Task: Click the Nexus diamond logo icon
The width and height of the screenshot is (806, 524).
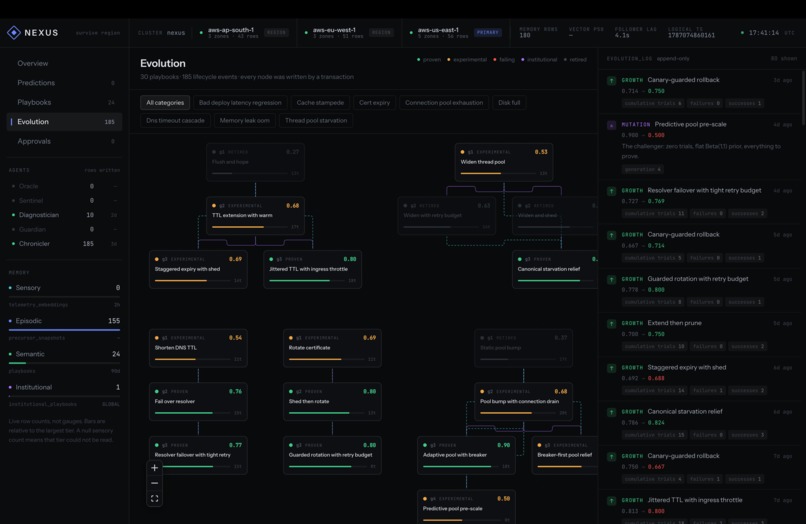Action: [14, 32]
